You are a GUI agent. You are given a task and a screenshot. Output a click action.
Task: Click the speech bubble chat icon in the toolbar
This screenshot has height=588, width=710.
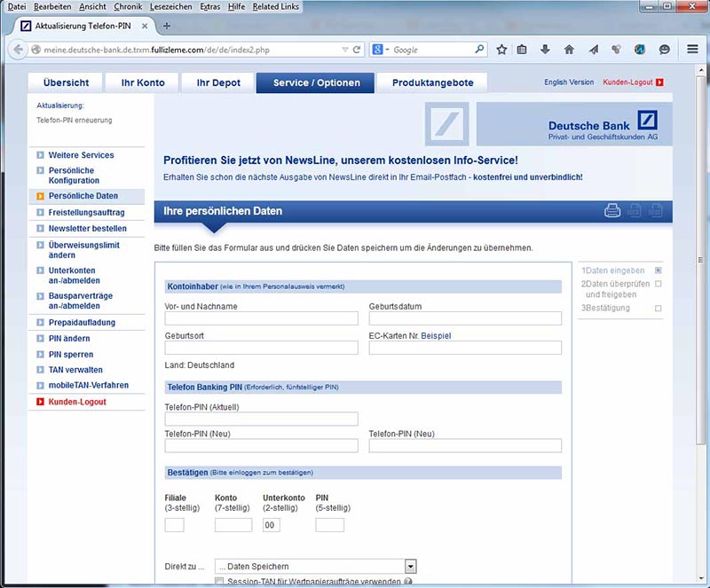pyautogui.click(x=664, y=50)
